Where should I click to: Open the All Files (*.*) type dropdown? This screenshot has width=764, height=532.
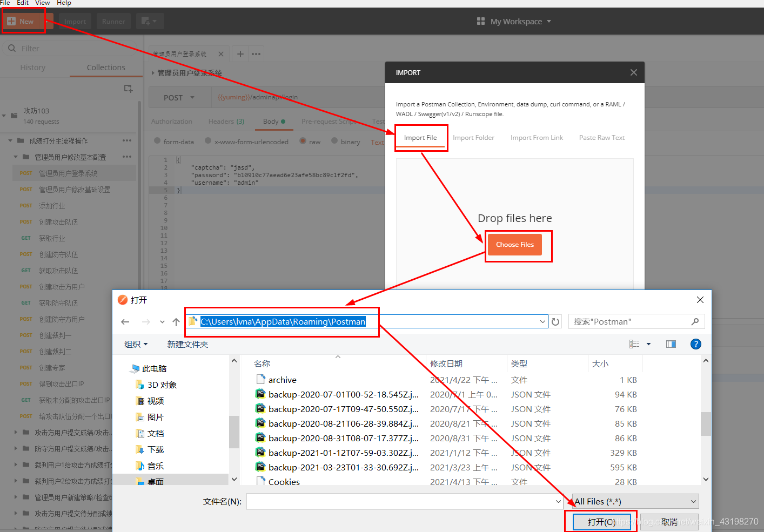tap(635, 501)
